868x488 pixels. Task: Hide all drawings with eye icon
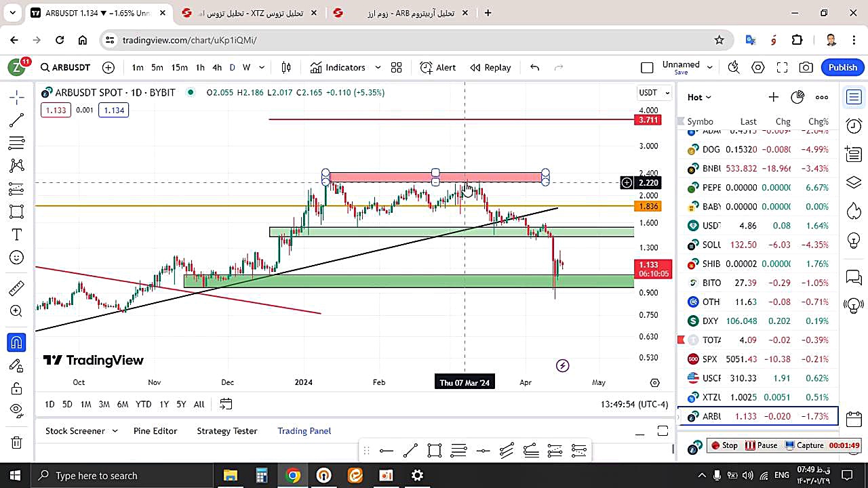(17, 410)
